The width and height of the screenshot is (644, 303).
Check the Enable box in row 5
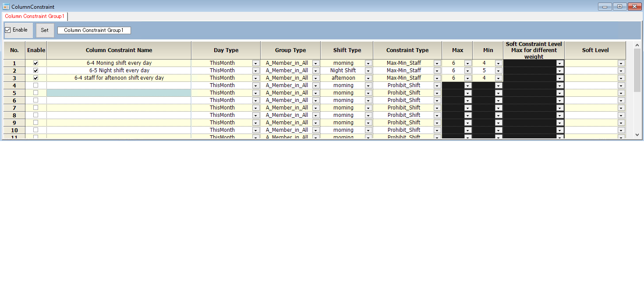pyautogui.click(x=36, y=93)
